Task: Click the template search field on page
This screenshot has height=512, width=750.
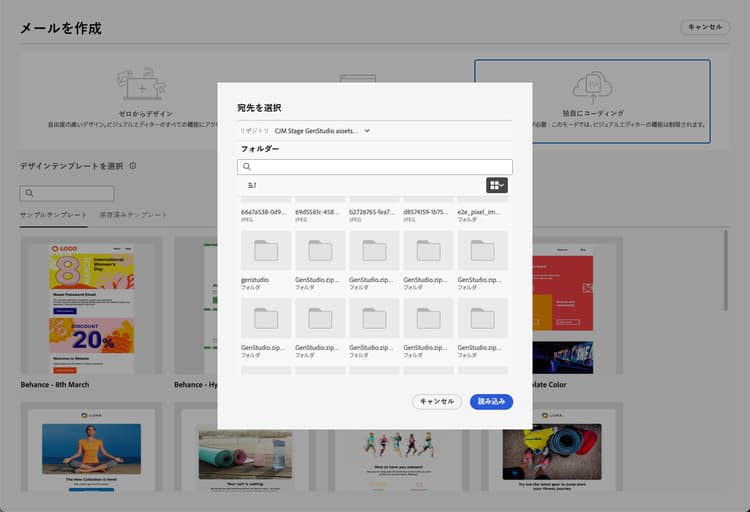Action: [x=67, y=193]
